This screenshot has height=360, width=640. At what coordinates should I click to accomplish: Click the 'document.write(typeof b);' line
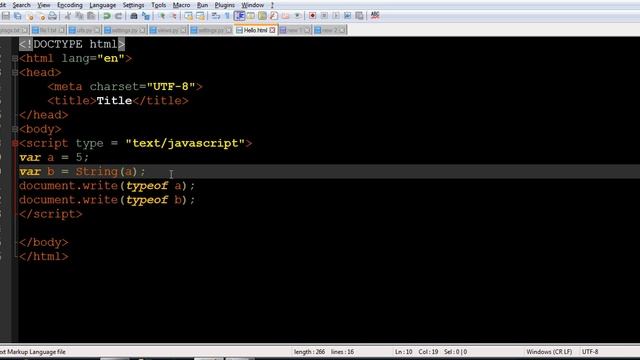click(x=107, y=200)
